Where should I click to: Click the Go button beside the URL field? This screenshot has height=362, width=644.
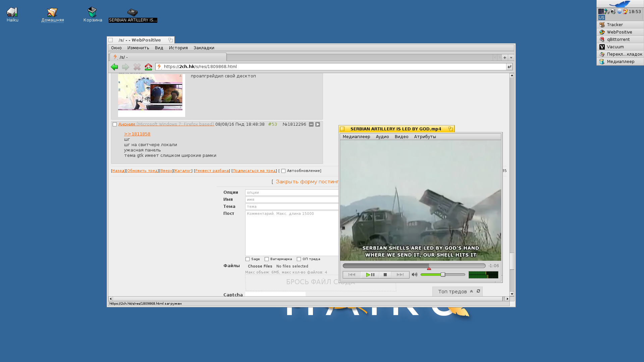[509, 67]
